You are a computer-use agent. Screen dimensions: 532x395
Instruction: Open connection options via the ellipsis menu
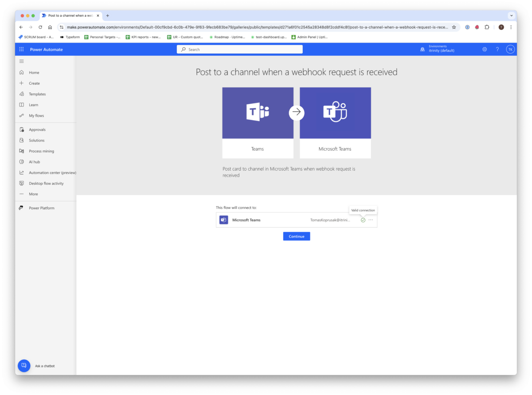coord(371,219)
